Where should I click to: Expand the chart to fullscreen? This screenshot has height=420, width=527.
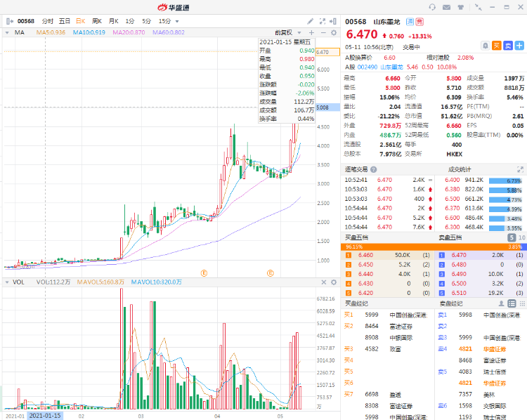[323, 21]
